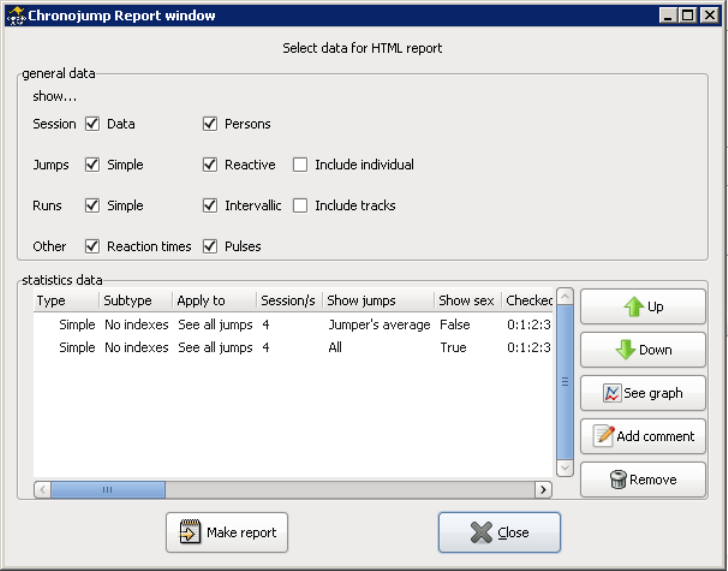Click the False value in Show sex column
Viewport: 728px width, 571px height.
pyautogui.click(x=455, y=324)
